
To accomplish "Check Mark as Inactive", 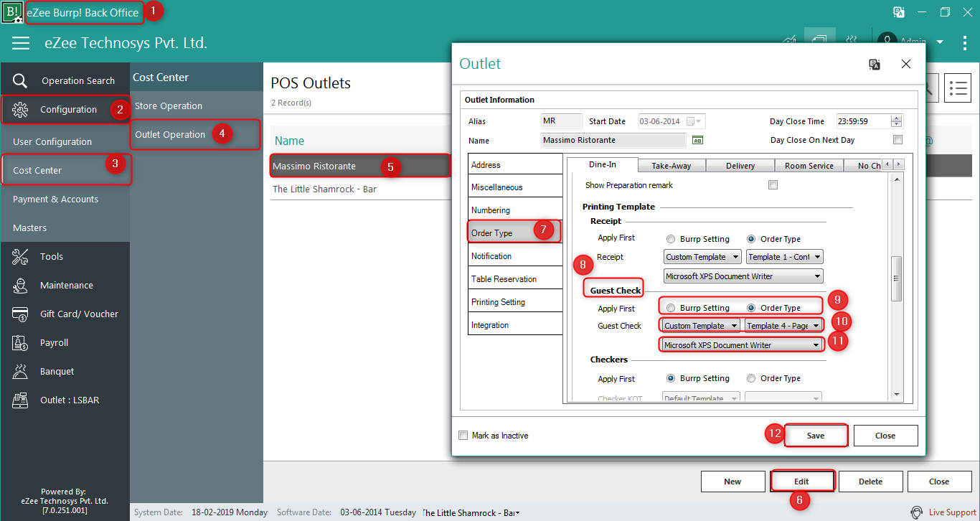I will pos(463,436).
